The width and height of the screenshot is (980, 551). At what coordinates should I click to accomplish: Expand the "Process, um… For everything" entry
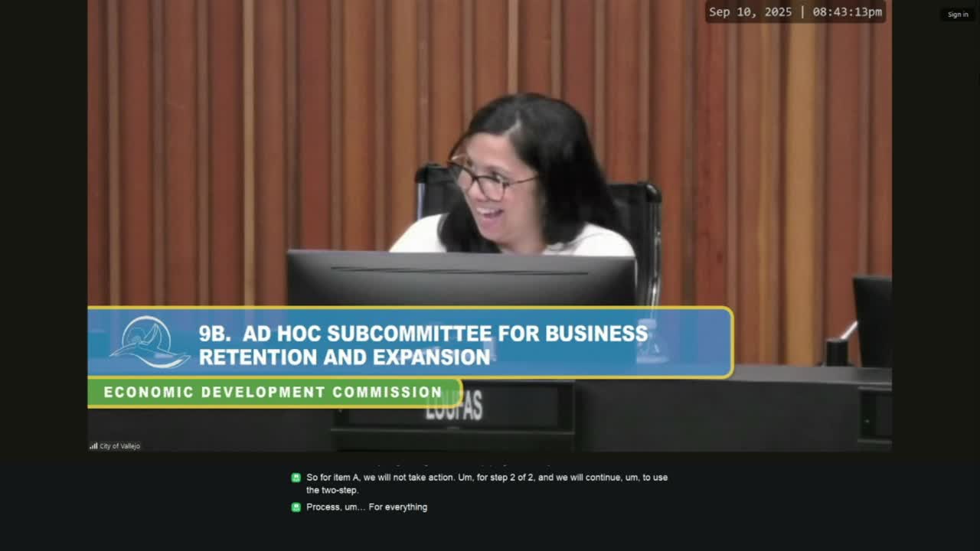click(367, 507)
